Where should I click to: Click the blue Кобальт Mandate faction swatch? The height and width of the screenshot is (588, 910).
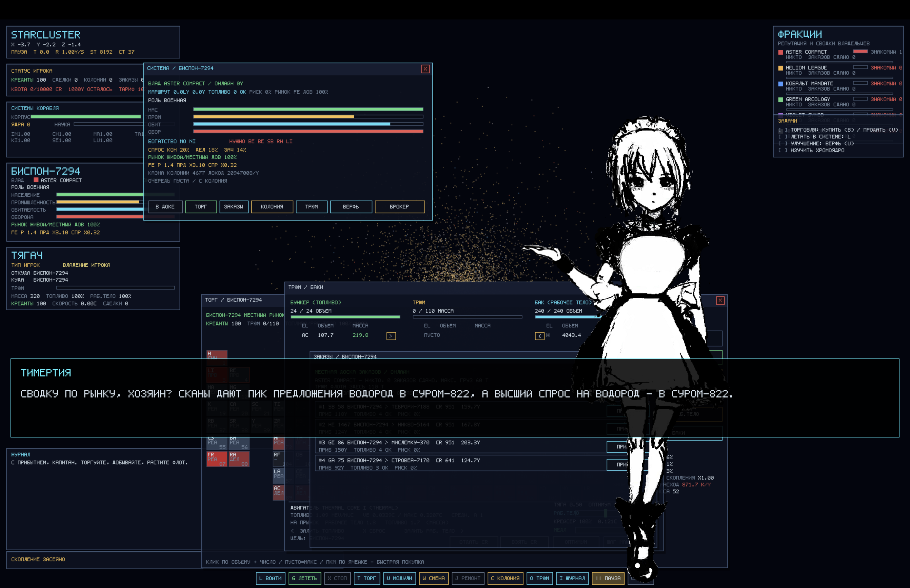click(780, 84)
